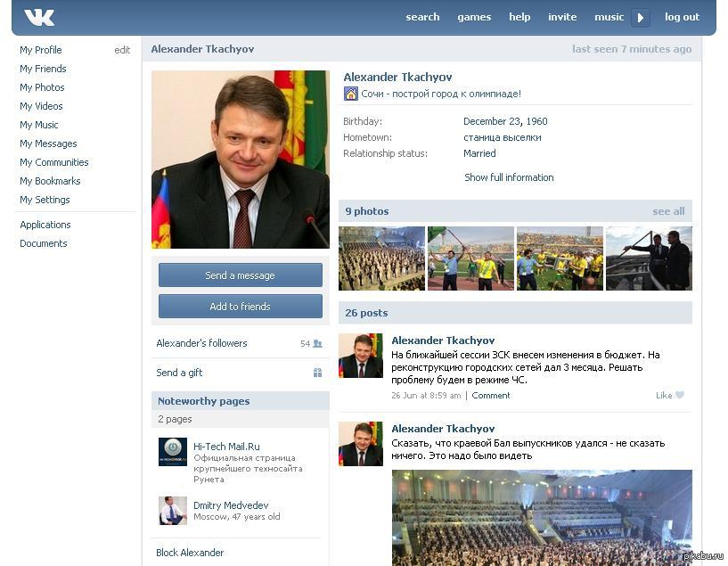Click the Сочи status text
Viewport: 728px width, 566px height.
(x=441, y=94)
